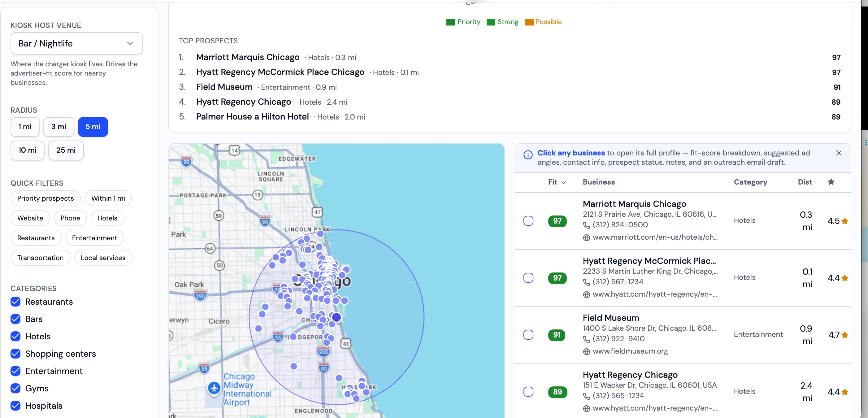Open the Marriott Marquis marriott.com website link

tap(655, 237)
